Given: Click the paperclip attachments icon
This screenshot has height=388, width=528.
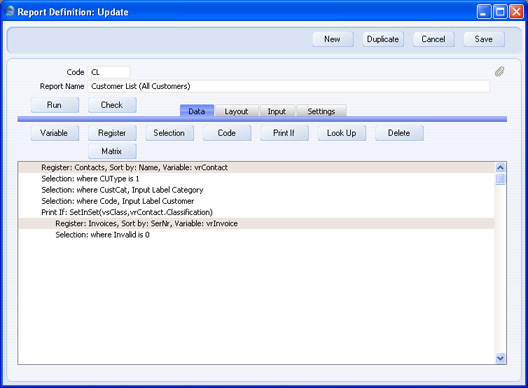Looking at the screenshot, I should click(499, 71).
